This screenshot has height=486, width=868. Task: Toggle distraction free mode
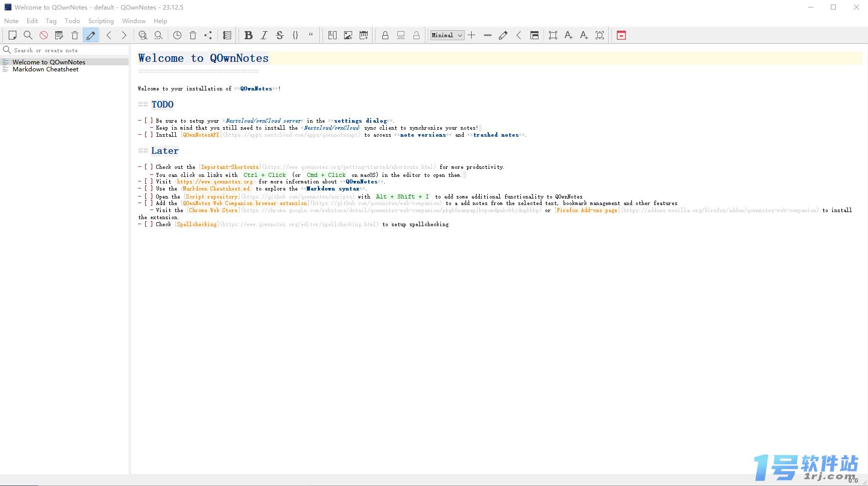coord(553,35)
